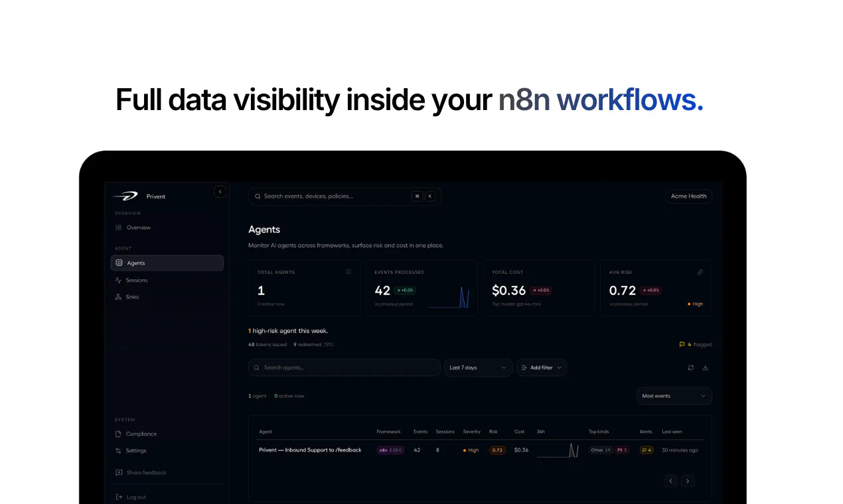843x504 pixels.
Task: Open the Acme Health organization switcher
Action: pyautogui.click(x=688, y=196)
